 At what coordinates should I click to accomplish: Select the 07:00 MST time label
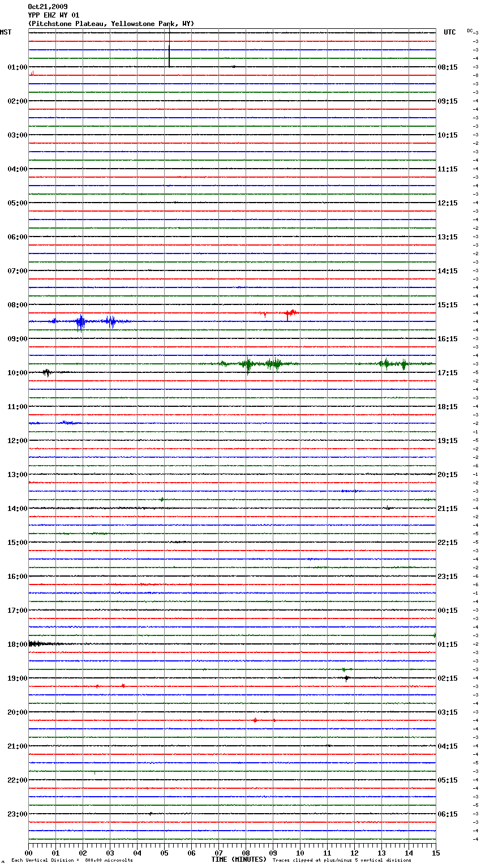[x=18, y=270]
